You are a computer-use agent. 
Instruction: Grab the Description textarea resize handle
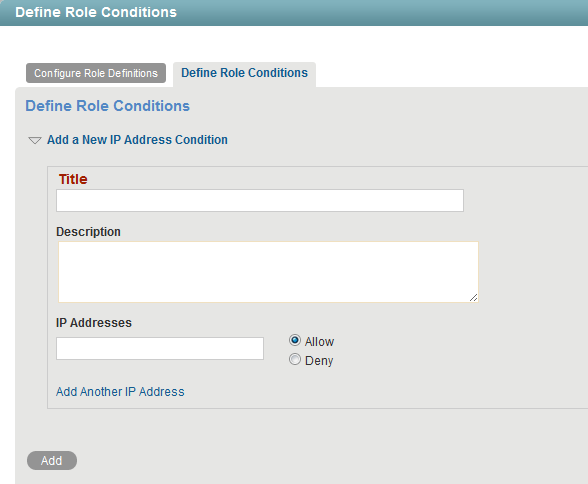point(474,298)
